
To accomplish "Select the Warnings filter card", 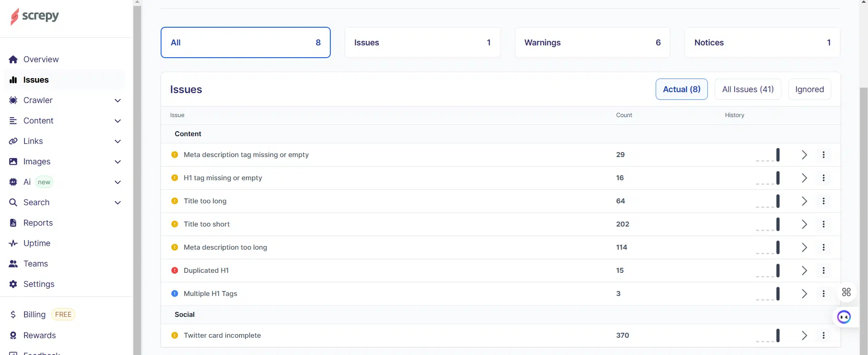I will pyautogui.click(x=592, y=43).
